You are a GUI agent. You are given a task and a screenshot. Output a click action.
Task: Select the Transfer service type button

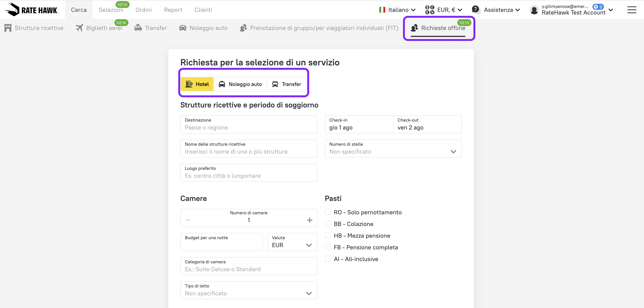(x=286, y=84)
